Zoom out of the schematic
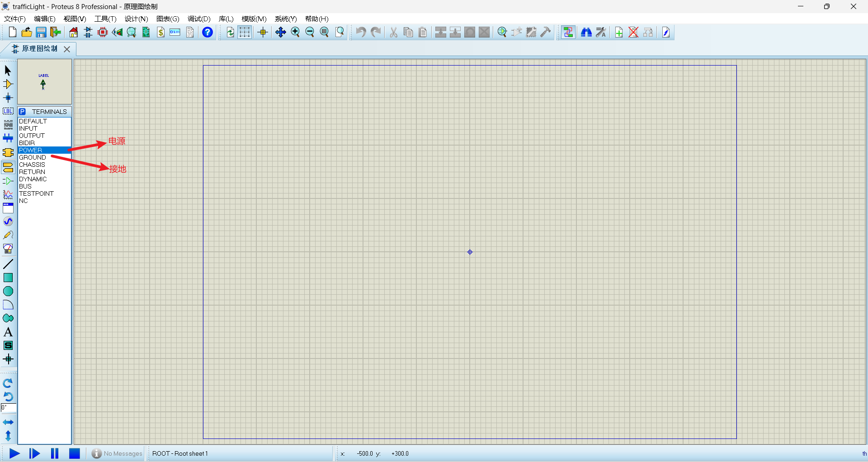The image size is (868, 462). pos(310,32)
